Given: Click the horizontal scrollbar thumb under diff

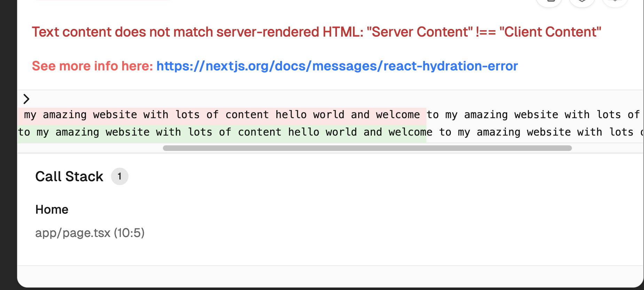Looking at the screenshot, I should 367,148.
